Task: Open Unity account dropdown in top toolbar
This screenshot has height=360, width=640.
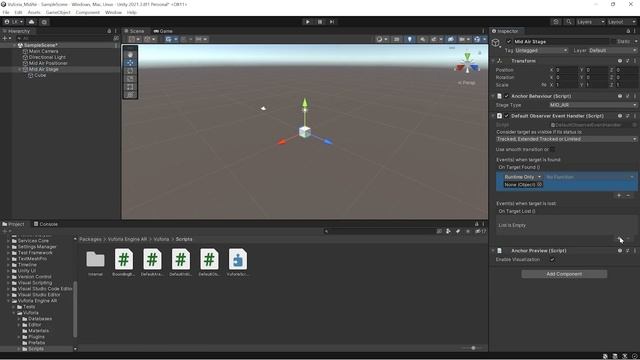Action: tap(13, 22)
